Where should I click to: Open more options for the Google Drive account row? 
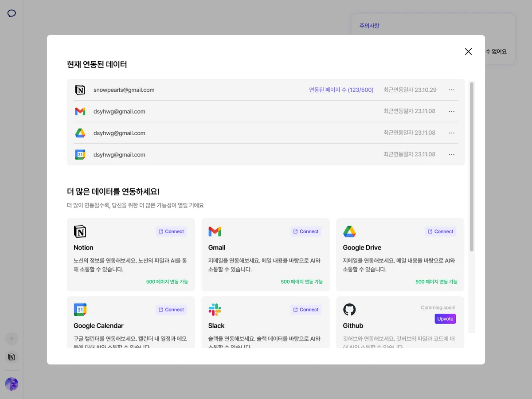click(x=452, y=133)
